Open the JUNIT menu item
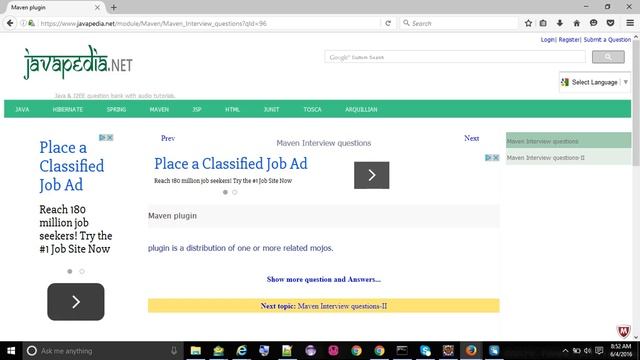Image resolution: width=640 pixels, height=360 pixels. tap(271, 109)
